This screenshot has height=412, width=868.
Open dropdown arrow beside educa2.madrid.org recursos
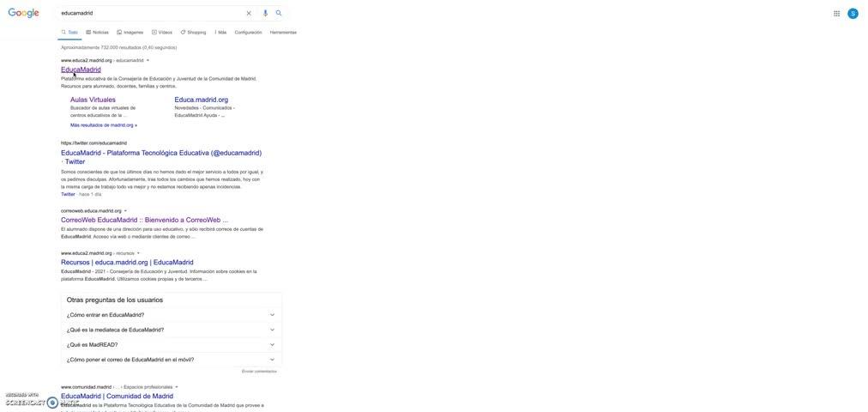[x=138, y=253]
